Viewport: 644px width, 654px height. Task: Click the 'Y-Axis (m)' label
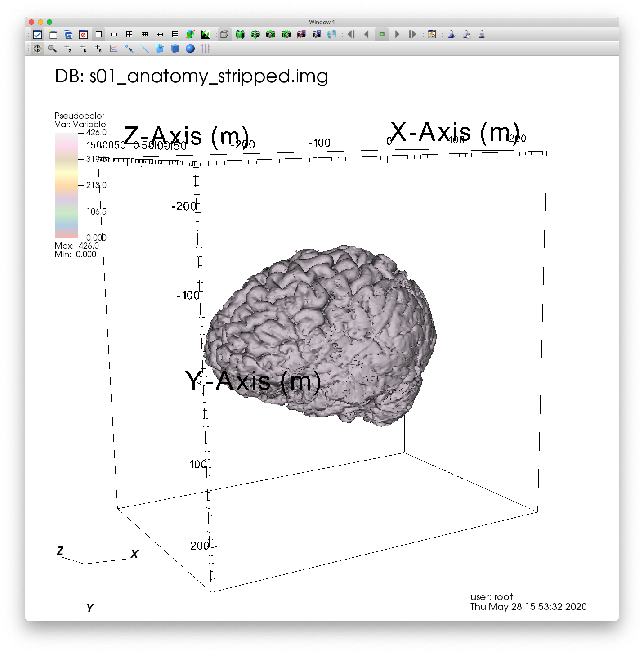click(253, 381)
